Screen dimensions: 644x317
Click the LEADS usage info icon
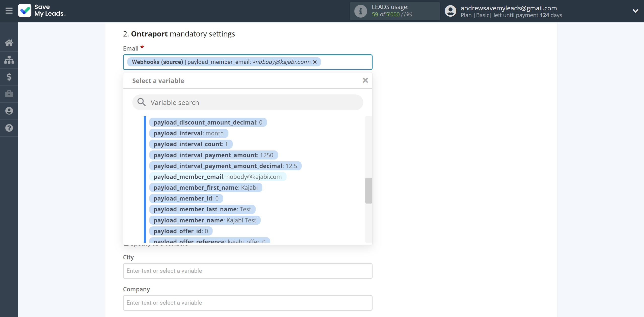coord(360,11)
